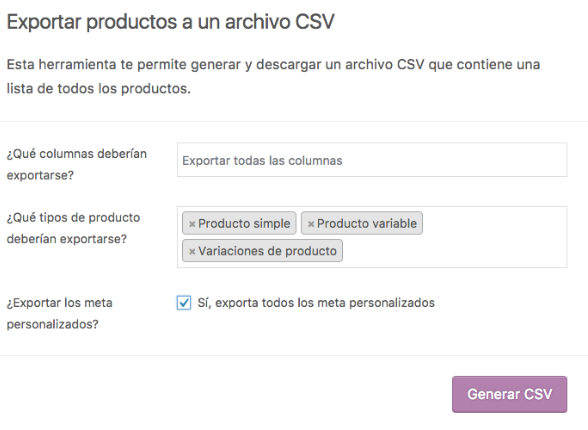
Task: Uncheck the export custom meta checkbox
Action: [184, 303]
